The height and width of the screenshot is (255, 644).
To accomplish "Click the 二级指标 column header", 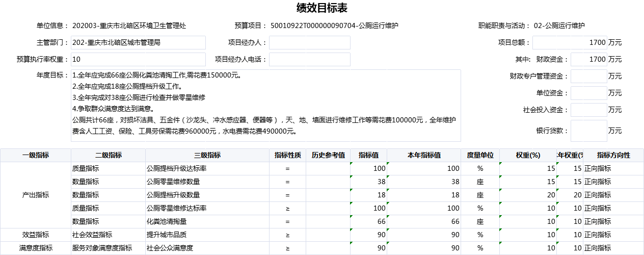I will pyautogui.click(x=109, y=156).
